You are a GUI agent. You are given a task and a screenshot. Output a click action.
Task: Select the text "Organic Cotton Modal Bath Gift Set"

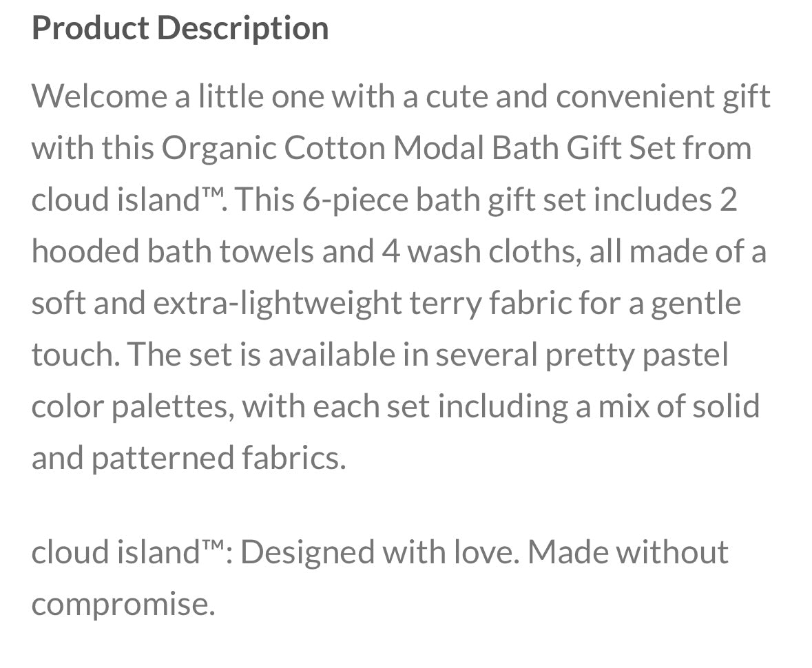417,148
